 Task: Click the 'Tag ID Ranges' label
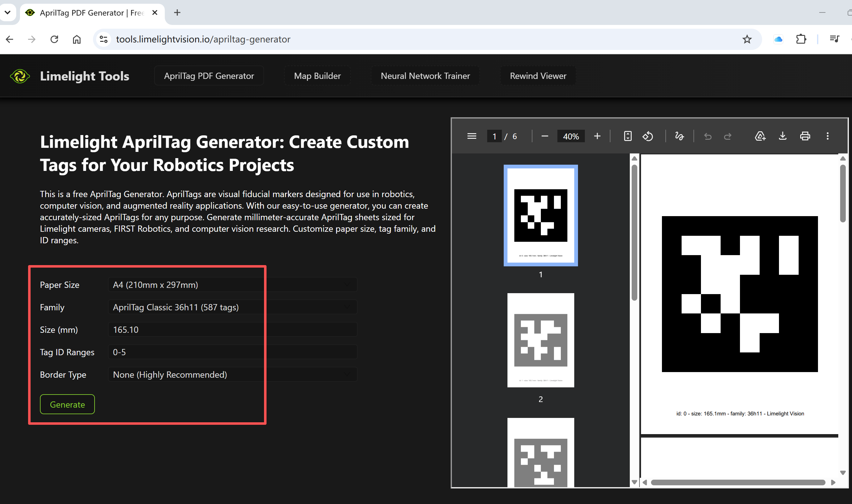(67, 352)
